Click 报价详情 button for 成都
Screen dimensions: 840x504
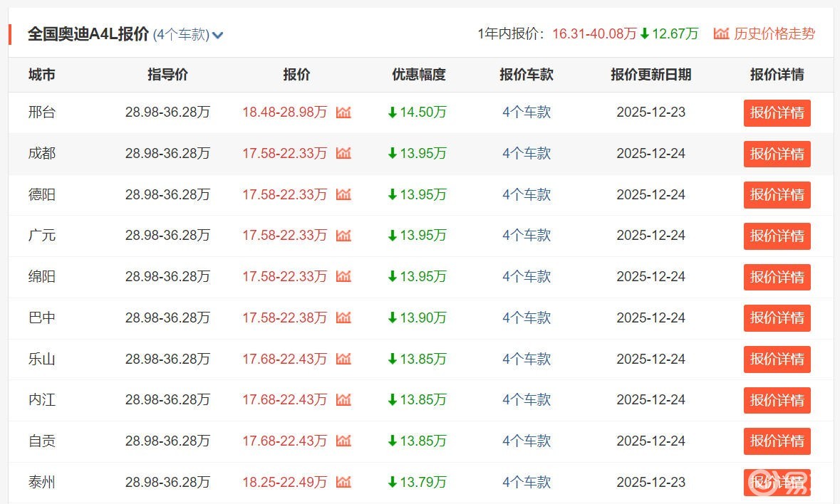[x=777, y=154]
